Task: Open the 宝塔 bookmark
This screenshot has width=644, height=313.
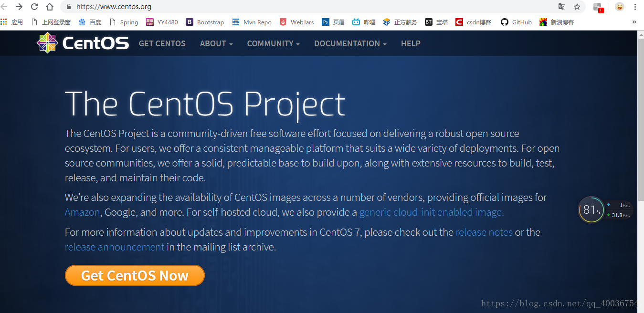Action: (x=436, y=22)
